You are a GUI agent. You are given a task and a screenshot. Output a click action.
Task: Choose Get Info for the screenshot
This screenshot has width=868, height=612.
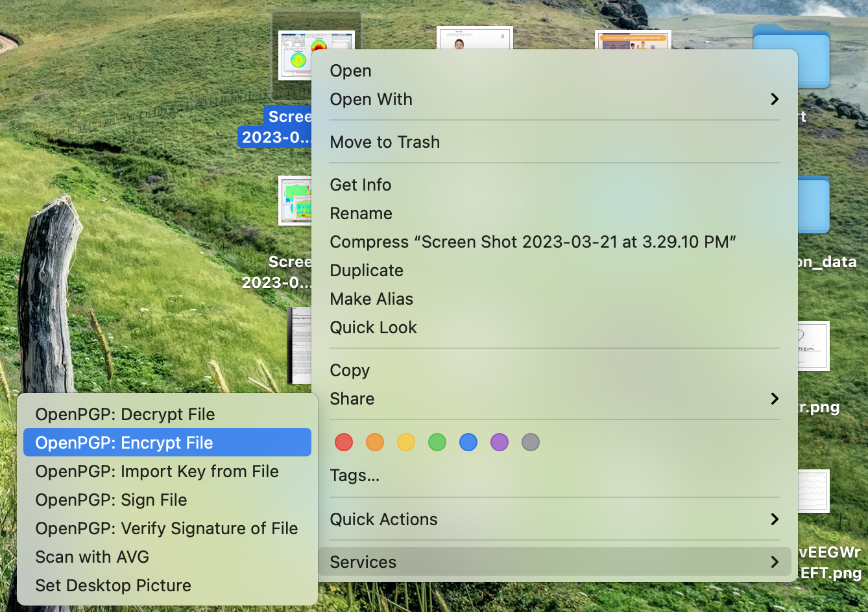[x=555, y=185]
